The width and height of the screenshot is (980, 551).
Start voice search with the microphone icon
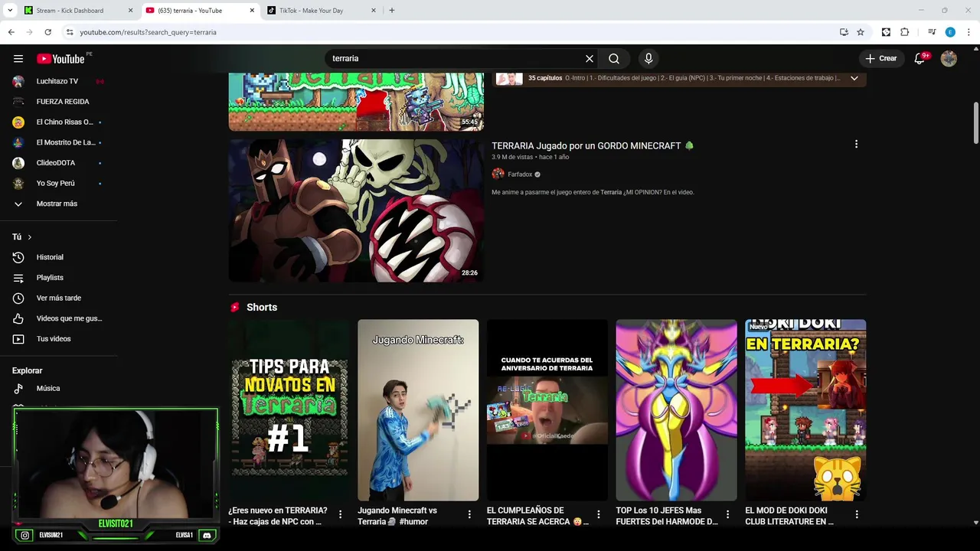[648, 58]
